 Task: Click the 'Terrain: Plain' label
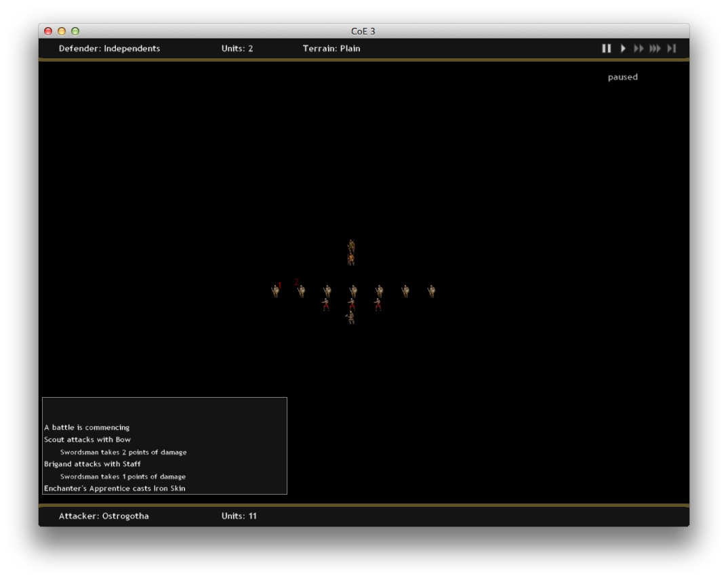point(331,49)
